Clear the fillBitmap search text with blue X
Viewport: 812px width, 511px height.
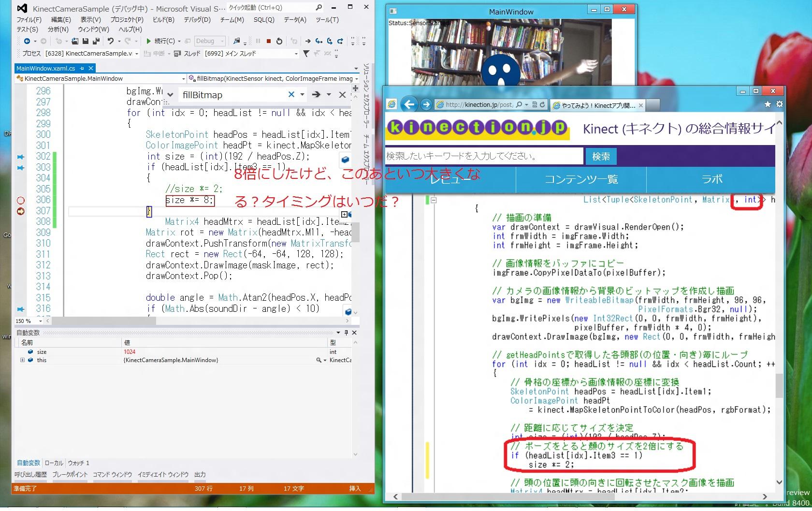click(x=291, y=95)
